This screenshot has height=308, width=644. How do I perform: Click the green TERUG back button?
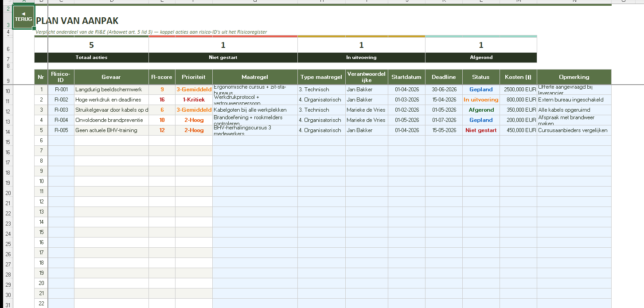pos(23,17)
